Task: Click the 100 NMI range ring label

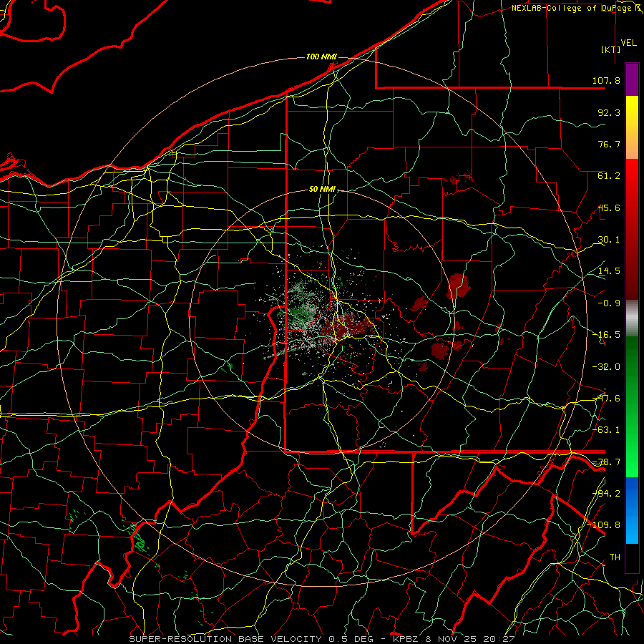Action: click(321, 57)
